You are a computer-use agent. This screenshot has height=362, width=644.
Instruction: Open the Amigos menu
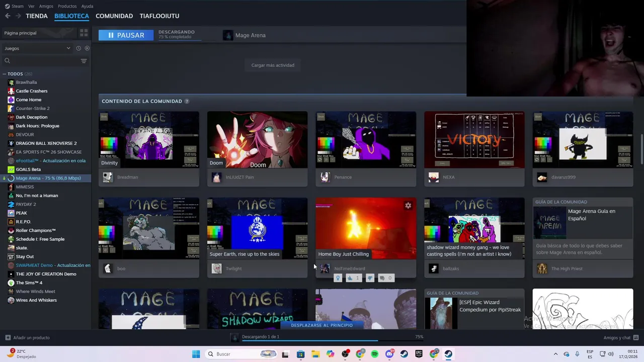[x=46, y=6]
